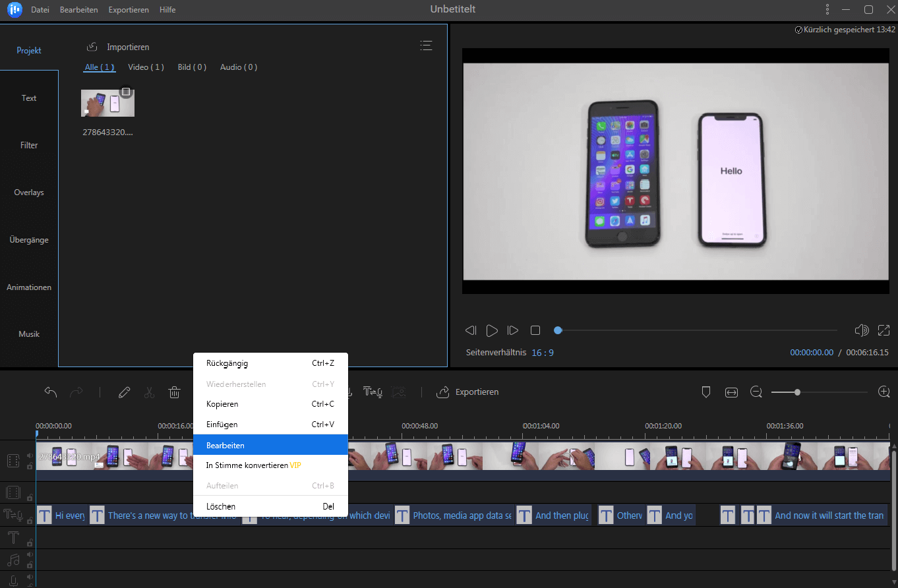898x588 pixels.
Task: Open the 16 : 9 aspect ratio selector
Action: (x=543, y=353)
